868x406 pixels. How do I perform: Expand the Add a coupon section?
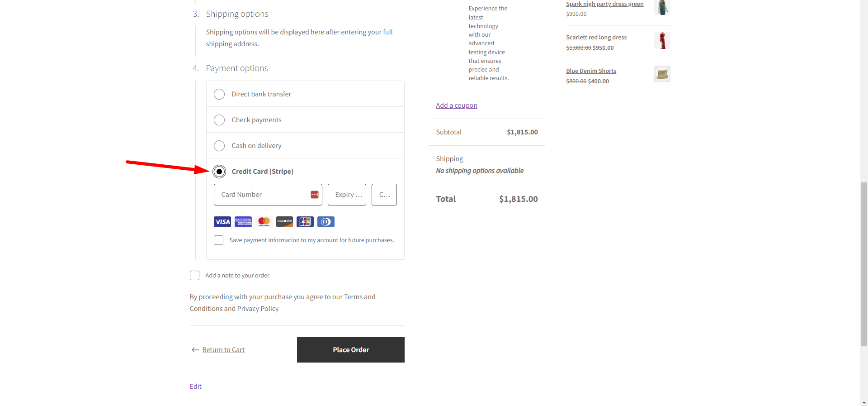pyautogui.click(x=457, y=105)
